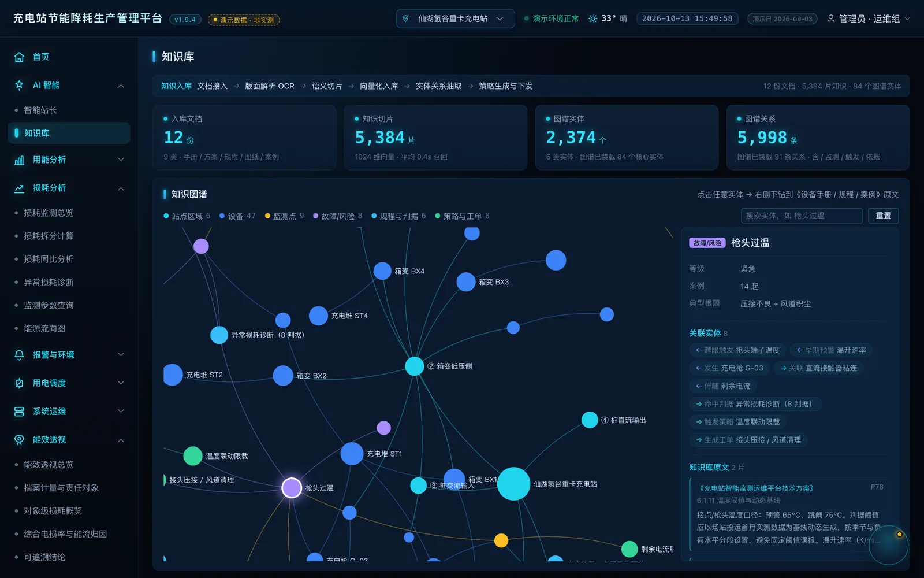
Task: Toggle 故障/风险 legend filter
Action: tap(338, 216)
